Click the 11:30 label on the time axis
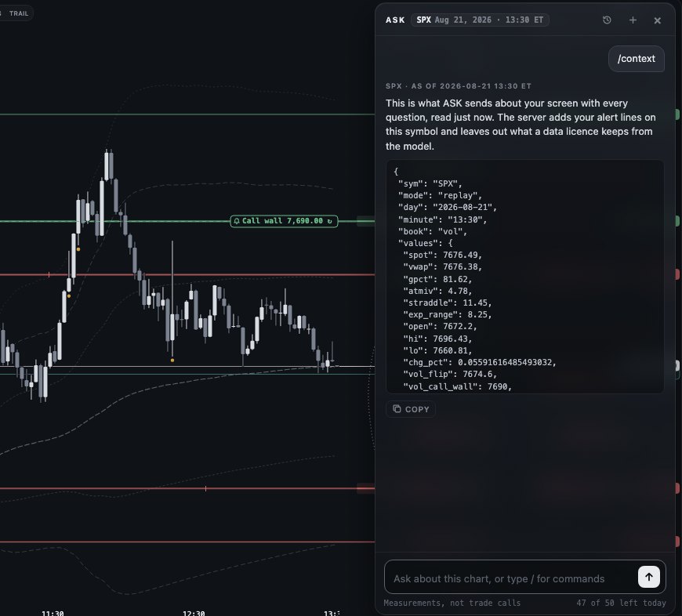The width and height of the screenshot is (682, 616). click(x=53, y=613)
